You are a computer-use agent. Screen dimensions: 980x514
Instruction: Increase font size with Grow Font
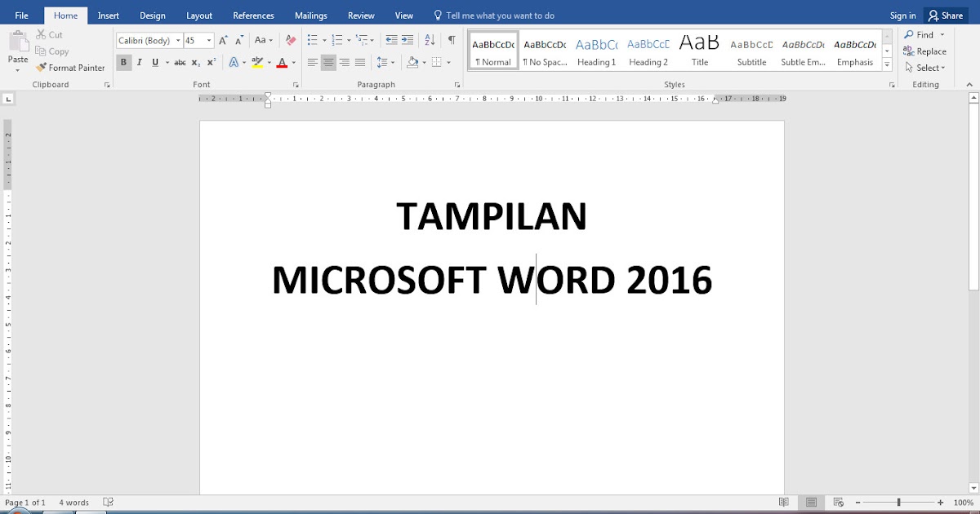224,40
